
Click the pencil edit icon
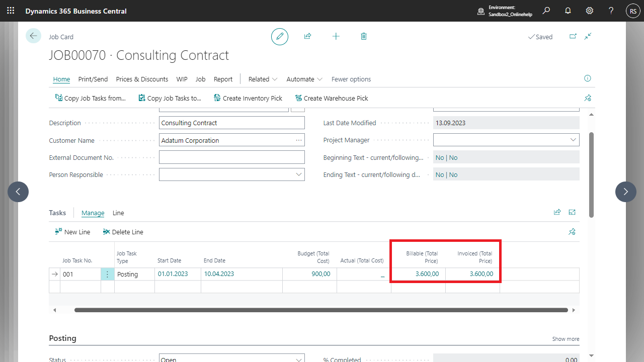point(280,37)
